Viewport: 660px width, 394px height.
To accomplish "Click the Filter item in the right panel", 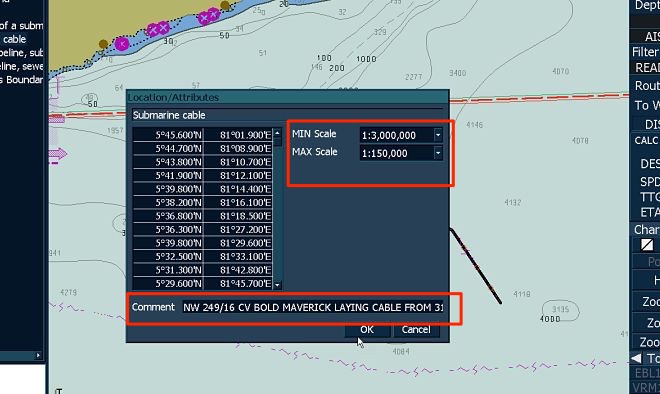I will coord(646,52).
